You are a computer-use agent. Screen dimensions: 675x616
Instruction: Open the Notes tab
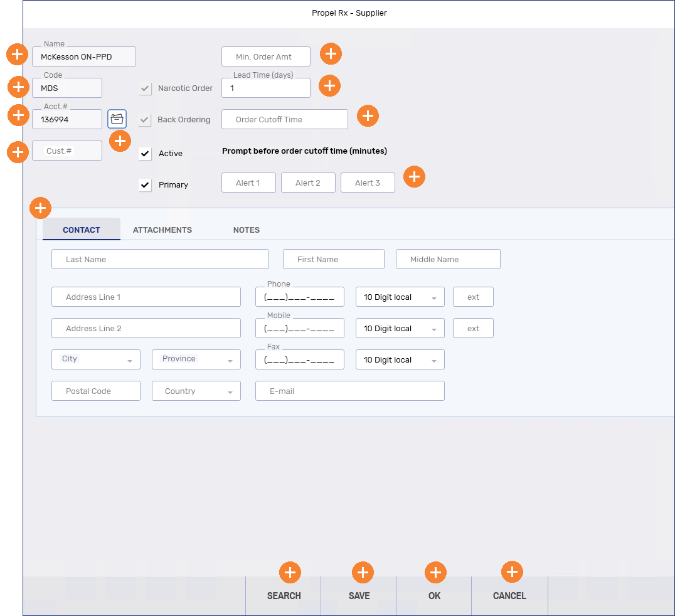(246, 230)
